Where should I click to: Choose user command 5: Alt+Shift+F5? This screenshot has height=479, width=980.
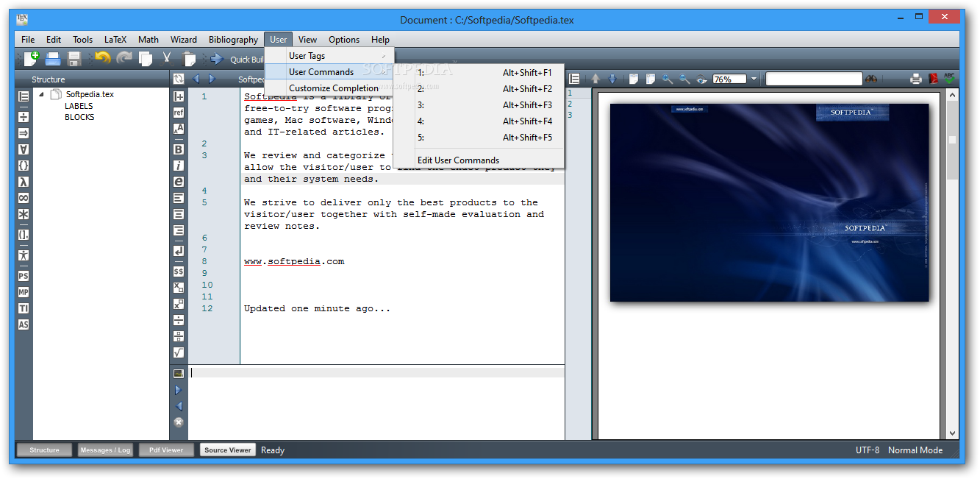[479, 138]
